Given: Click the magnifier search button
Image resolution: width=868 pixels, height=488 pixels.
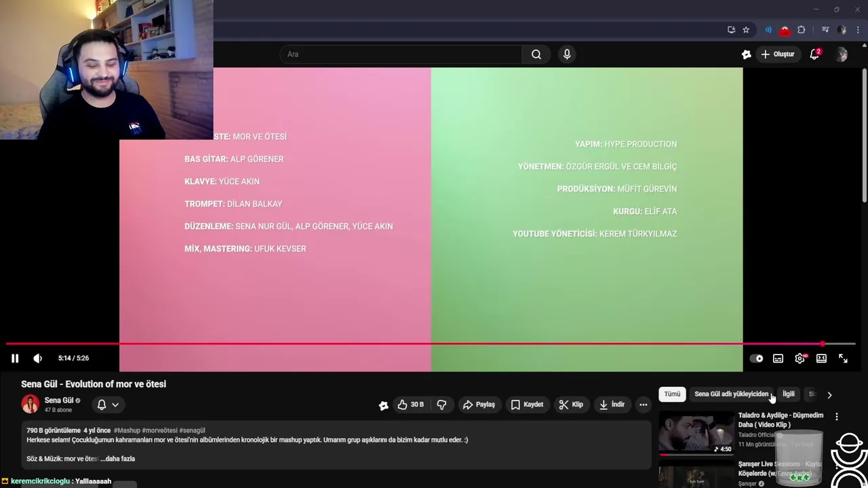Looking at the screenshot, I should click(x=536, y=54).
